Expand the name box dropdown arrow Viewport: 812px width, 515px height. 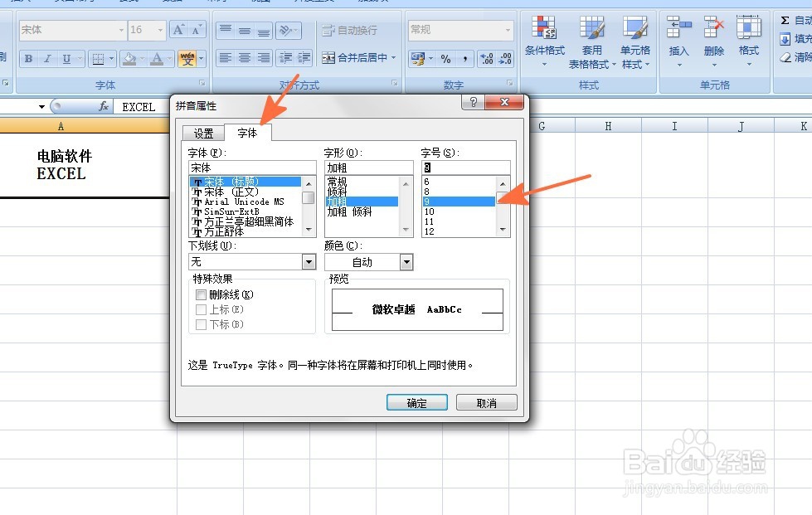point(41,107)
